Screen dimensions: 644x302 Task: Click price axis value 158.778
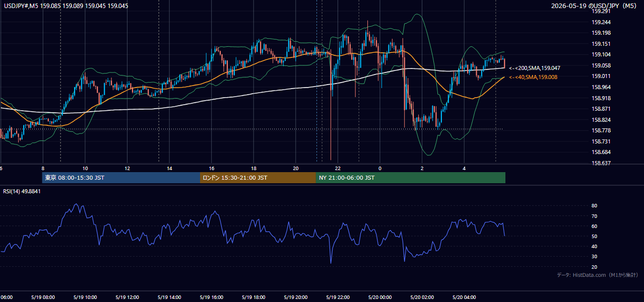tap(601, 130)
